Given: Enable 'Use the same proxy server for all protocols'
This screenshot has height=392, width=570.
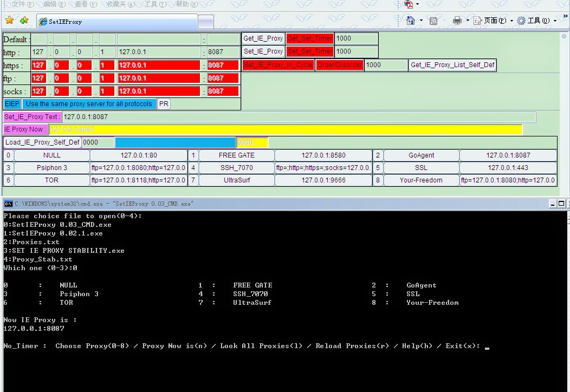Looking at the screenshot, I should [x=89, y=103].
